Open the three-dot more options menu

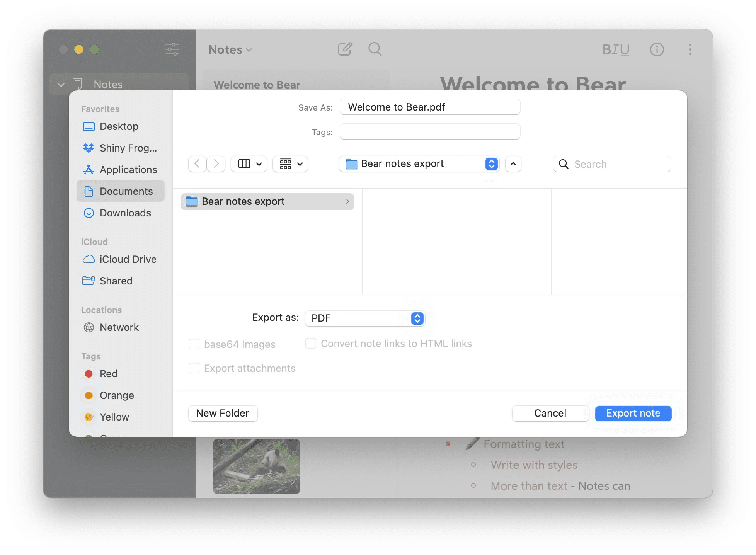pyautogui.click(x=690, y=49)
